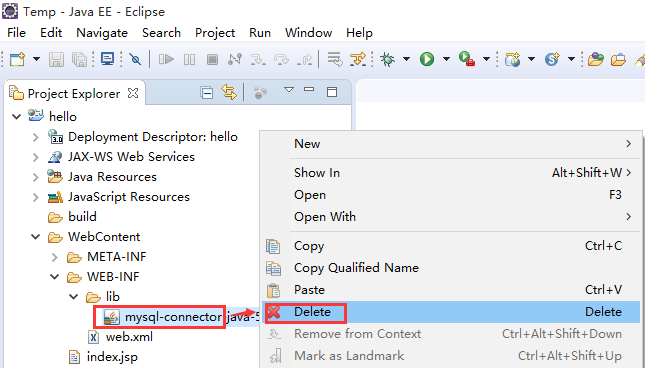This screenshot has height=368, width=645.
Task: Click the Open Type toolbar icon
Action: (x=596, y=60)
